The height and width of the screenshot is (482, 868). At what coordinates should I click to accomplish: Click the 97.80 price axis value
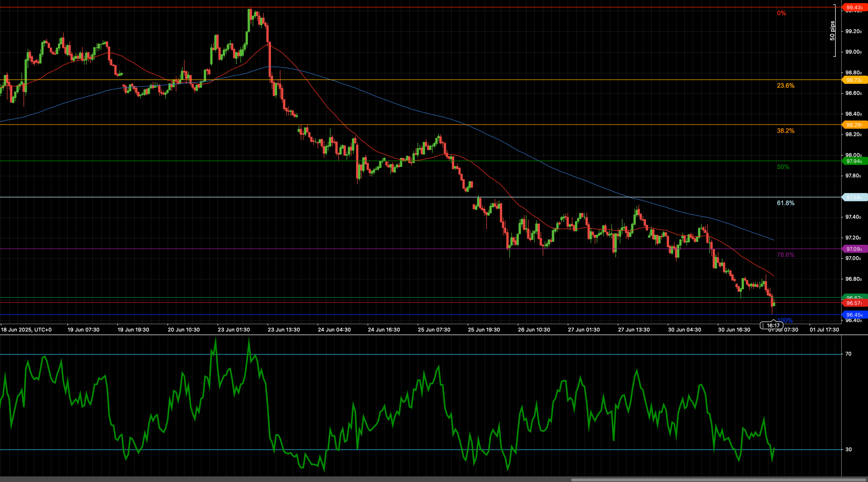pyautogui.click(x=853, y=176)
